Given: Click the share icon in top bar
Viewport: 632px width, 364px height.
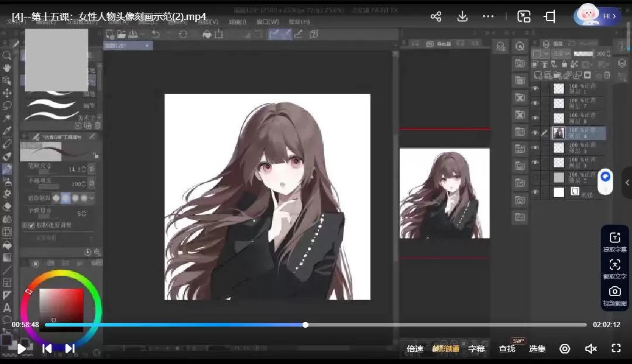Looking at the screenshot, I should [x=436, y=16].
